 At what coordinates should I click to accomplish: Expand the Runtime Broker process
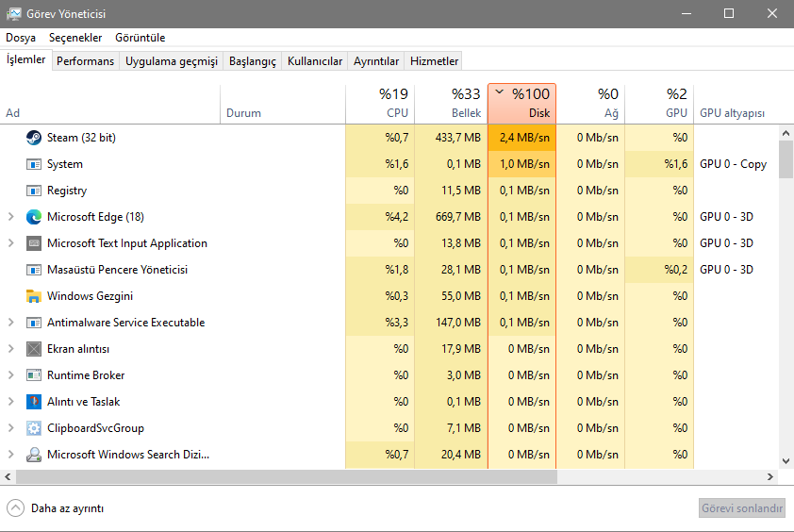[11, 375]
